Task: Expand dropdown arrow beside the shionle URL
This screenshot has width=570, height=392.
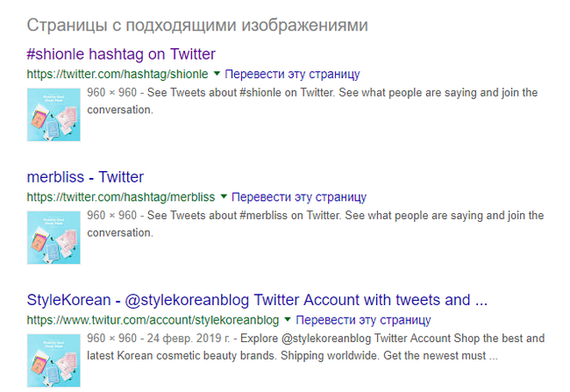Action: (217, 74)
